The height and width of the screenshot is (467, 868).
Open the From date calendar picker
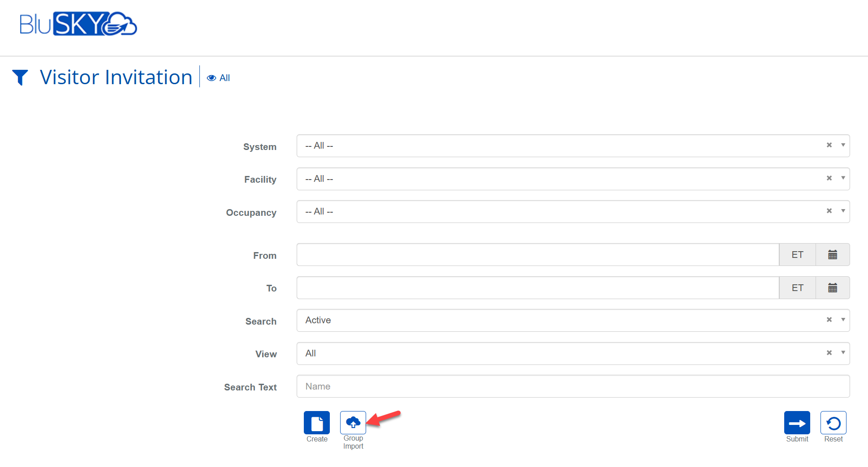click(832, 255)
